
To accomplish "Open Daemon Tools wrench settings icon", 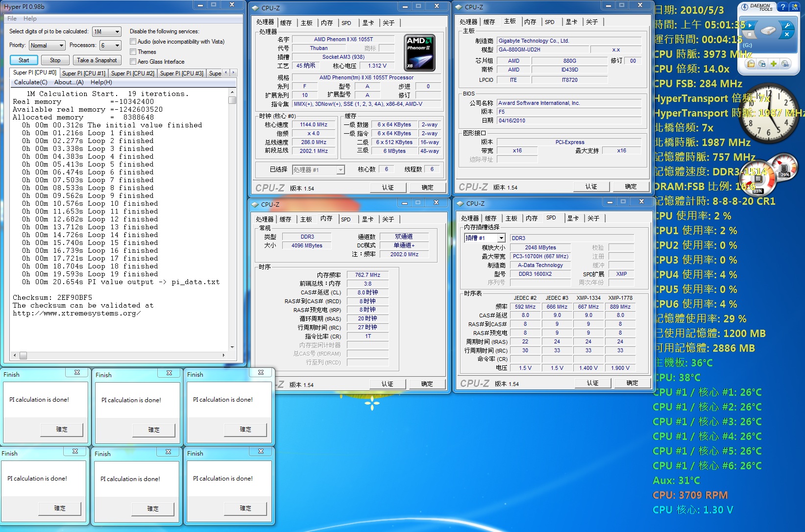I will point(786,25).
